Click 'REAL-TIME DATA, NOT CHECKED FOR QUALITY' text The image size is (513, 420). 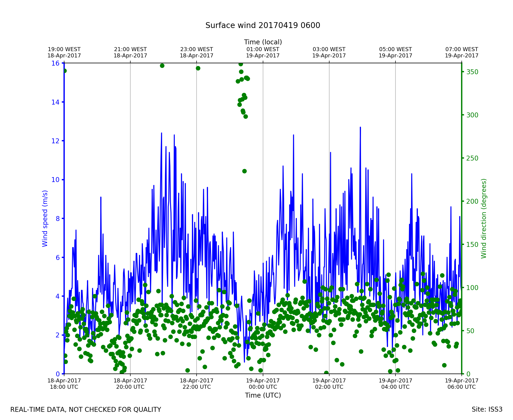pos(86,410)
